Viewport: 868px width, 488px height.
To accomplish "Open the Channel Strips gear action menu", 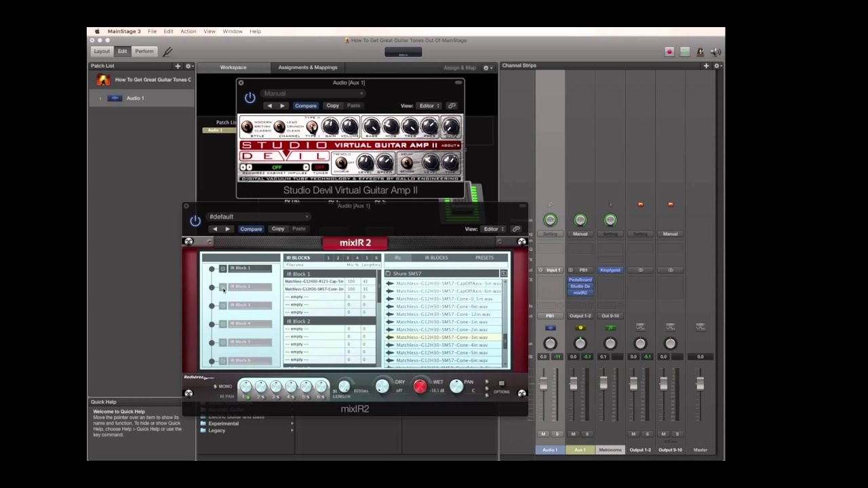I will tap(717, 66).
